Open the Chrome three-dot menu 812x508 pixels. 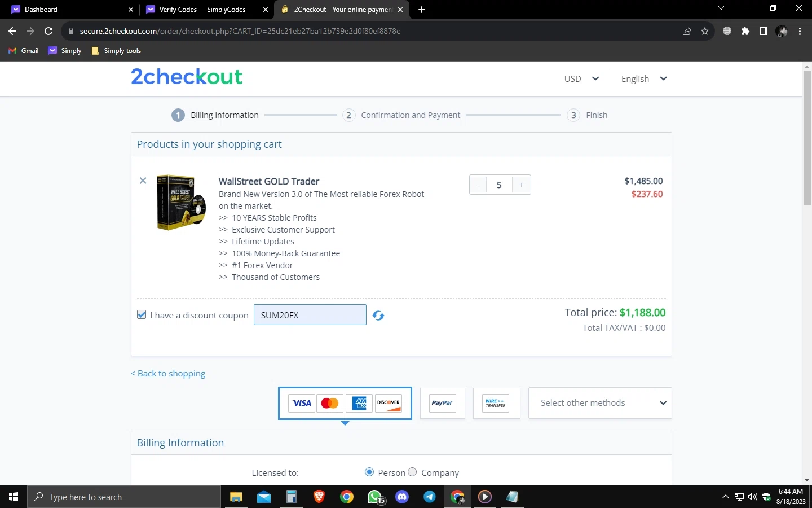click(x=800, y=31)
